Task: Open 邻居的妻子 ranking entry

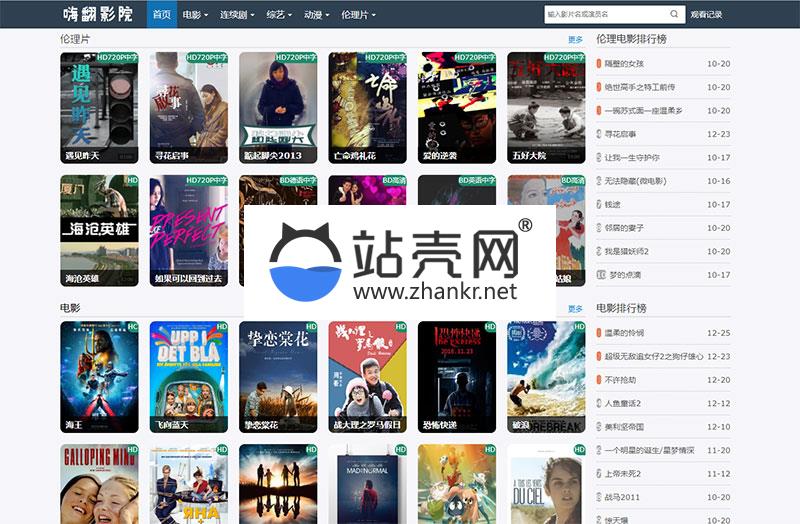Action: point(624,228)
